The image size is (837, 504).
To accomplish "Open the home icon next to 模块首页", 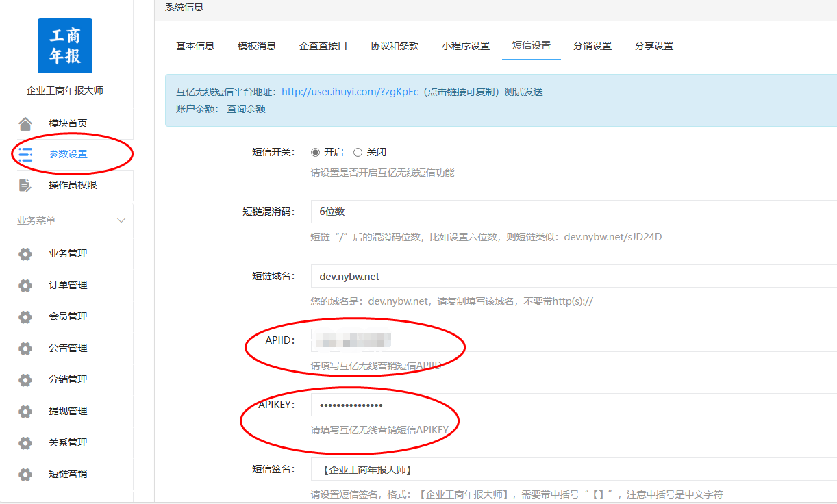I will coord(25,123).
